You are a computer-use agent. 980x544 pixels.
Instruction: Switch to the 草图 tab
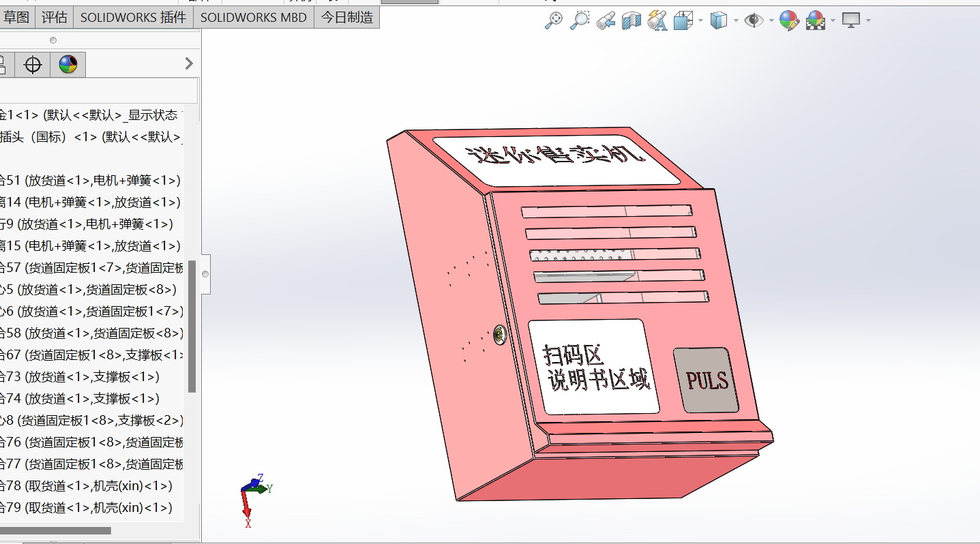click(x=16, y=18)
